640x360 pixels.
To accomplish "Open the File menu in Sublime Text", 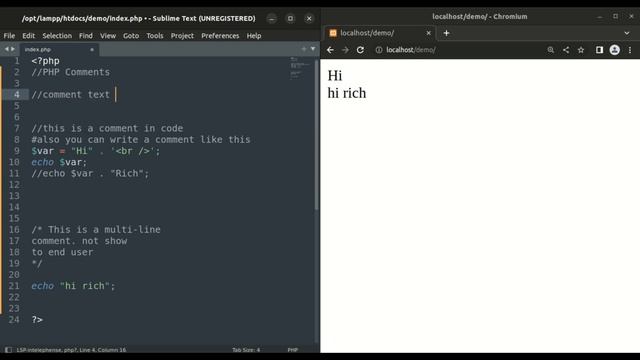I will (x=9, y=36).
